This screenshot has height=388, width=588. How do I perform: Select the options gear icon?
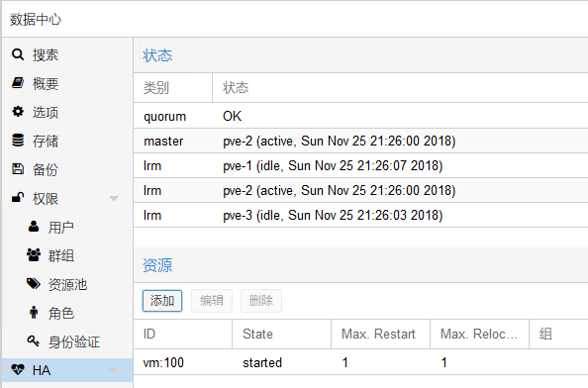[x=18, y=111]
